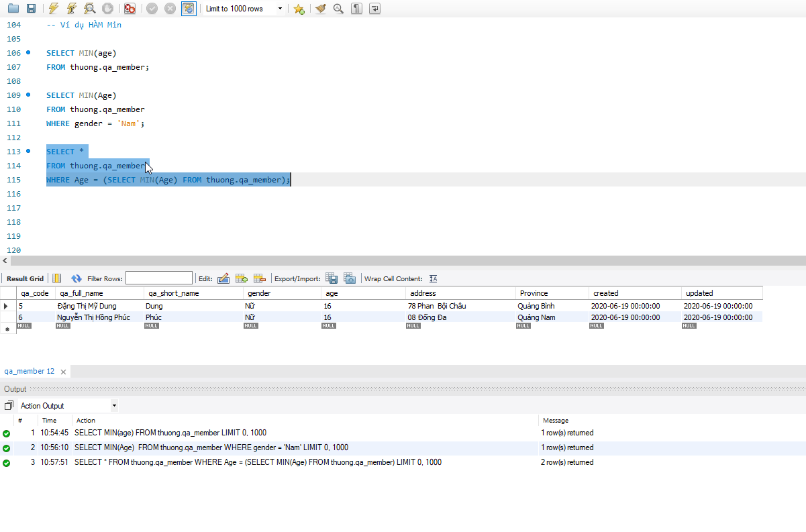The height and width of the screenshot is (532, 806).
Task: Toggle soft word wrap in the editor
Action: tap(374, 8)
